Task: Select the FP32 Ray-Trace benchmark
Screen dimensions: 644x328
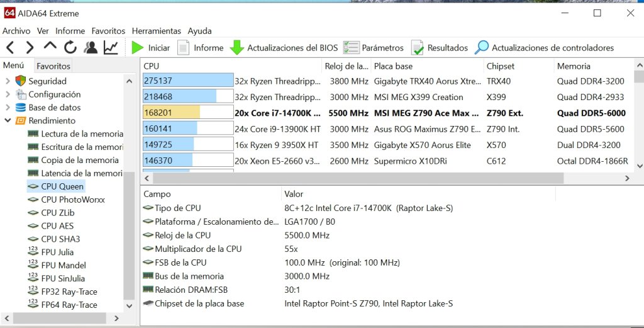Action: [62, 291]
